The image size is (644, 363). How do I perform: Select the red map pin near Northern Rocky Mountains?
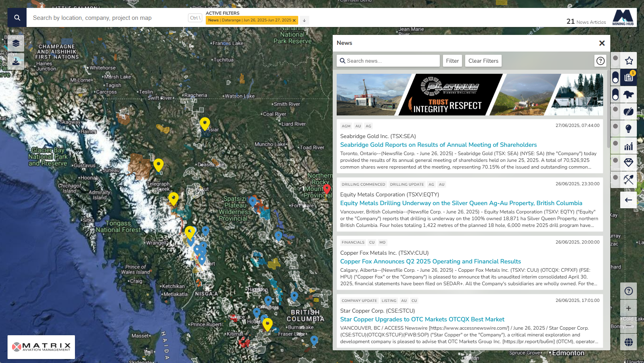[327, 189]
